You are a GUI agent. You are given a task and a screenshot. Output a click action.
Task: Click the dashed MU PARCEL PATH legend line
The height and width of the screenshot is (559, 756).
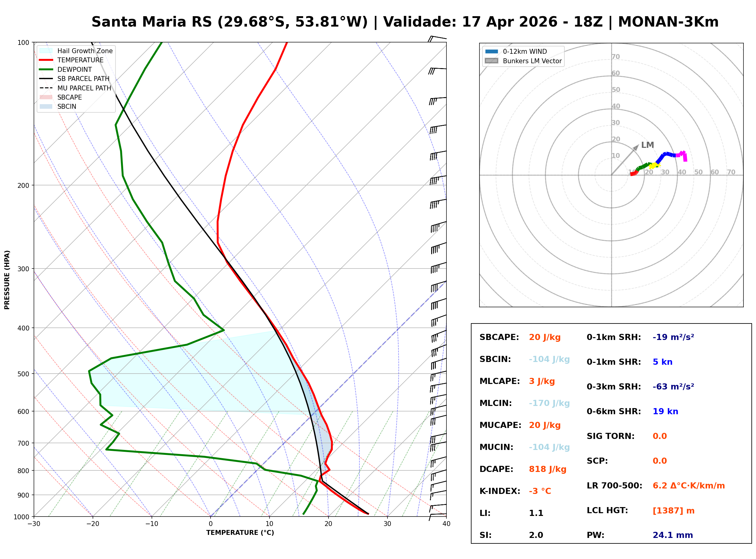pos(46,88)
